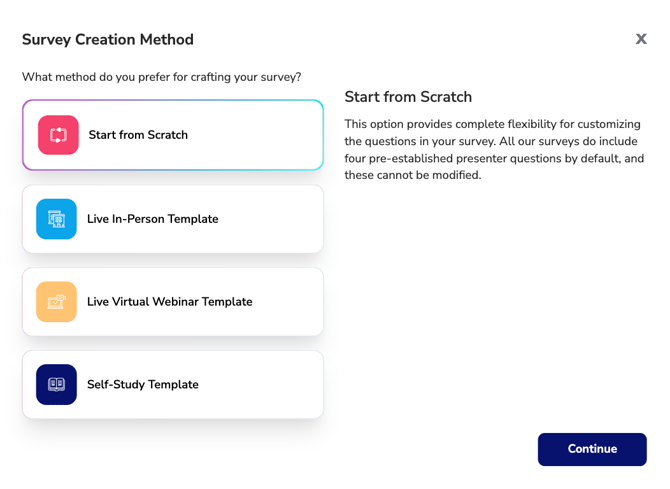Click empty area of Live Virtual Webinar card
The height and width of the screenshot is (489, 670).
(288, 302)
